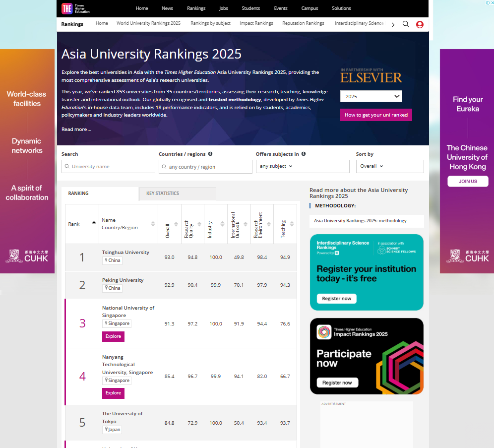The height and width of the screenshot is (448, 494).
Task: Click Japan location tag under Tokyo
Action: (112, 430)
